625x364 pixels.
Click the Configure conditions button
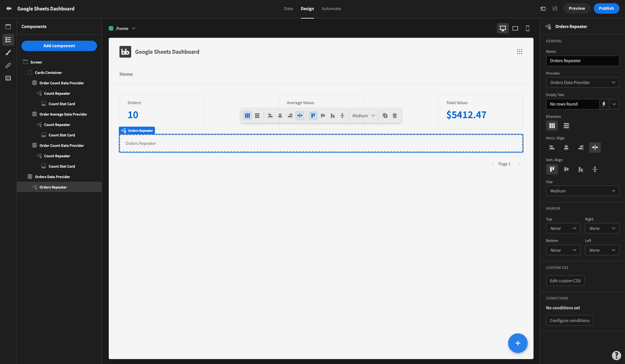[x=570, y=320]
